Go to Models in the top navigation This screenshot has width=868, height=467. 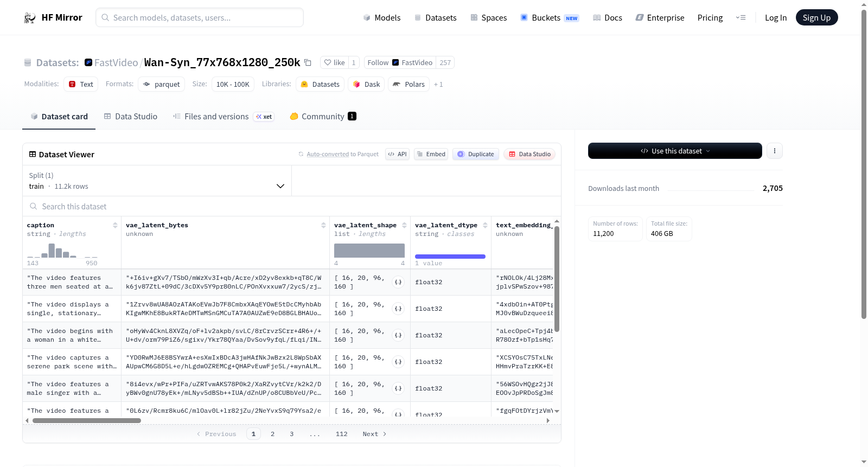click(x=382, y=18)
